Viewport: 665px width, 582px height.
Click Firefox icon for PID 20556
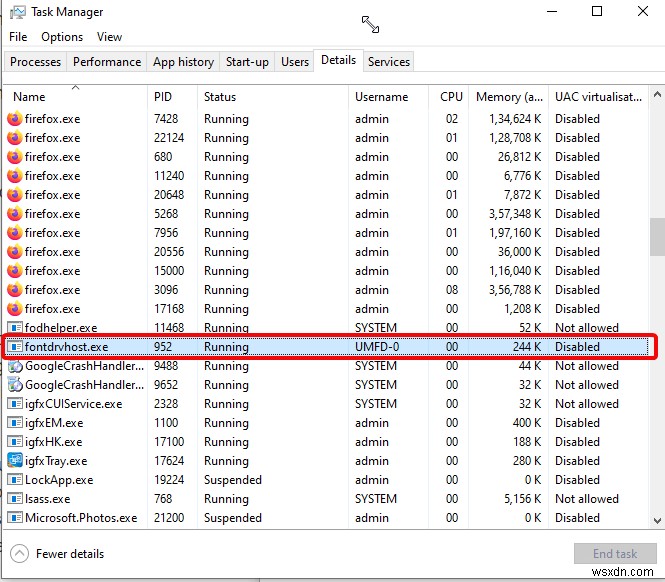click(x=15, y=252)
